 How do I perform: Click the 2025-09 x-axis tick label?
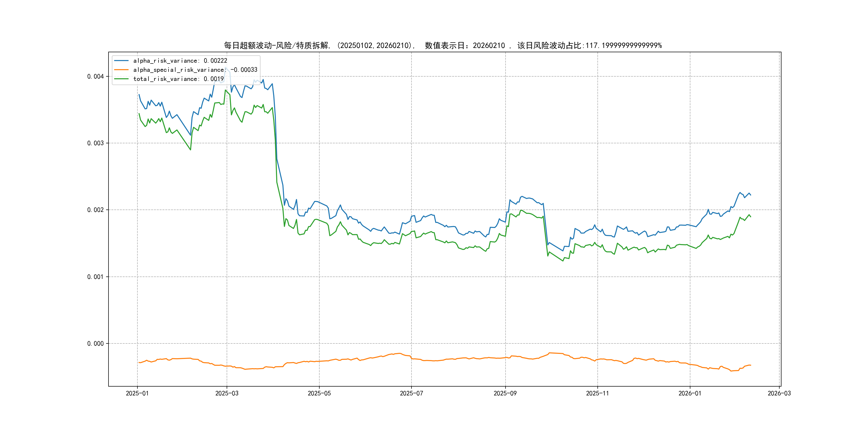pos(505,393)
